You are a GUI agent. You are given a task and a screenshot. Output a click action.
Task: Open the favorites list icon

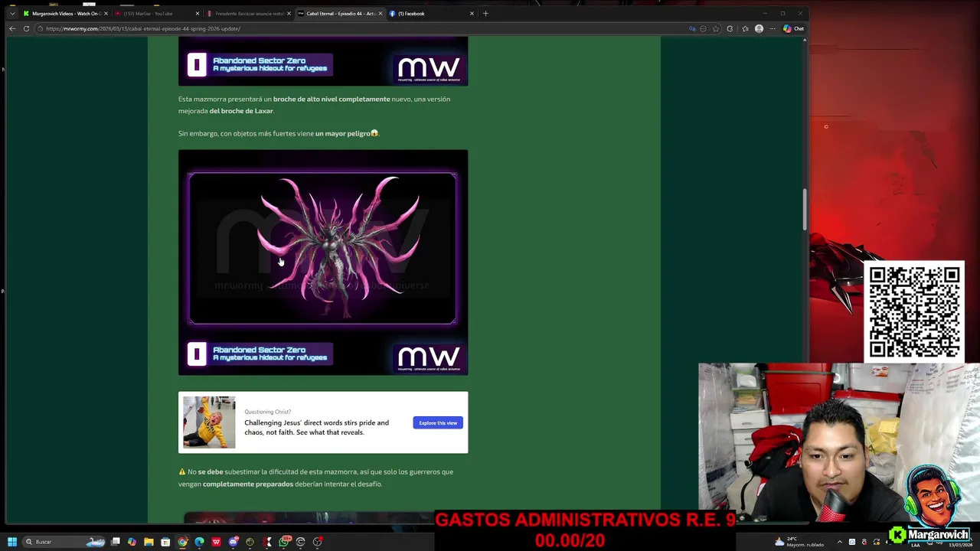(x=745, y=28)
